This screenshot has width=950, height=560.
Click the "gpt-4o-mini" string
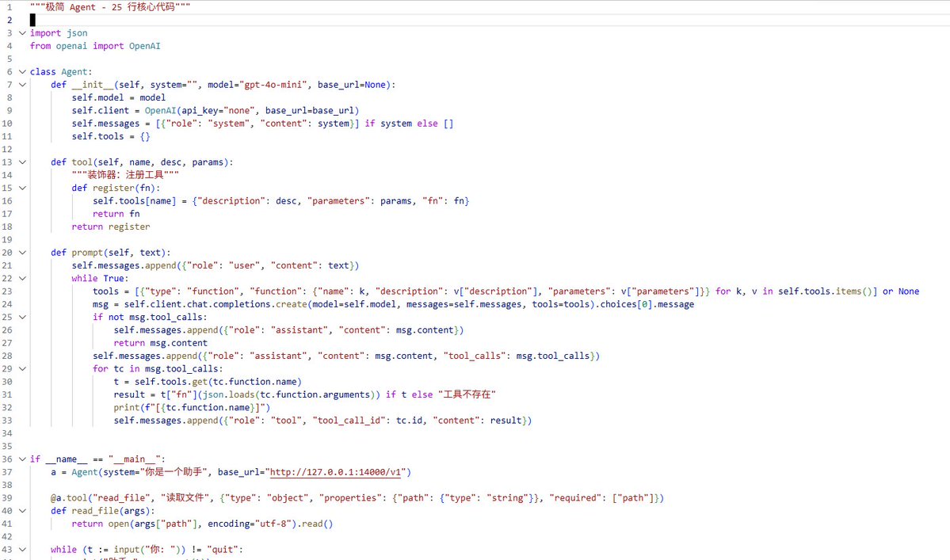[273, 85]
